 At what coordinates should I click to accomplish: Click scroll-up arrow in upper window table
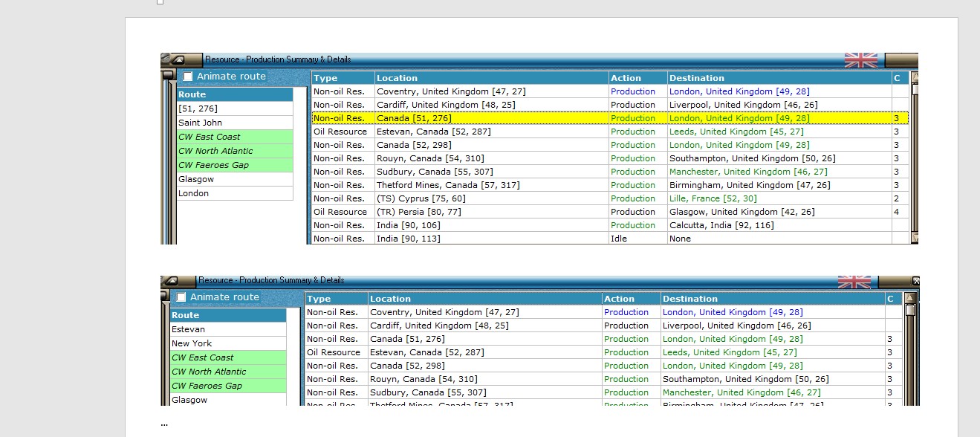[x=915, y=77]
